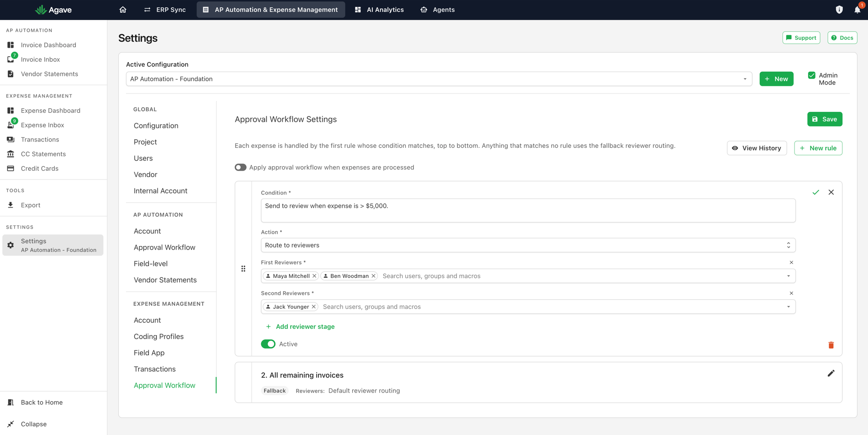Toggle Admin Mode checkbox
This screenshot has width=868, height=435.
pos(812,75)
